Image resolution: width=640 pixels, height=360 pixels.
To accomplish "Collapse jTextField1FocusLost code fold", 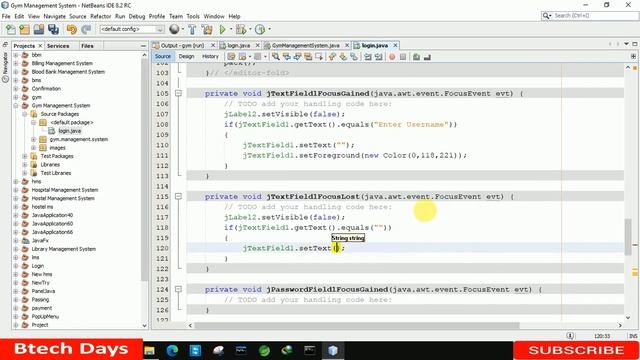I will pos(178,196).
